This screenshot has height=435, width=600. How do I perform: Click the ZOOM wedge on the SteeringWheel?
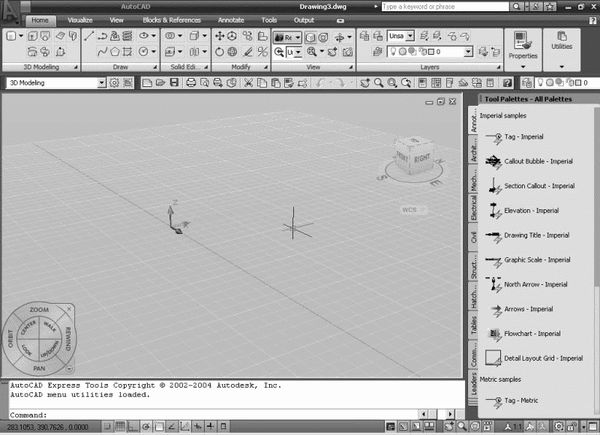pyautogui.click(x=39, y=310)
